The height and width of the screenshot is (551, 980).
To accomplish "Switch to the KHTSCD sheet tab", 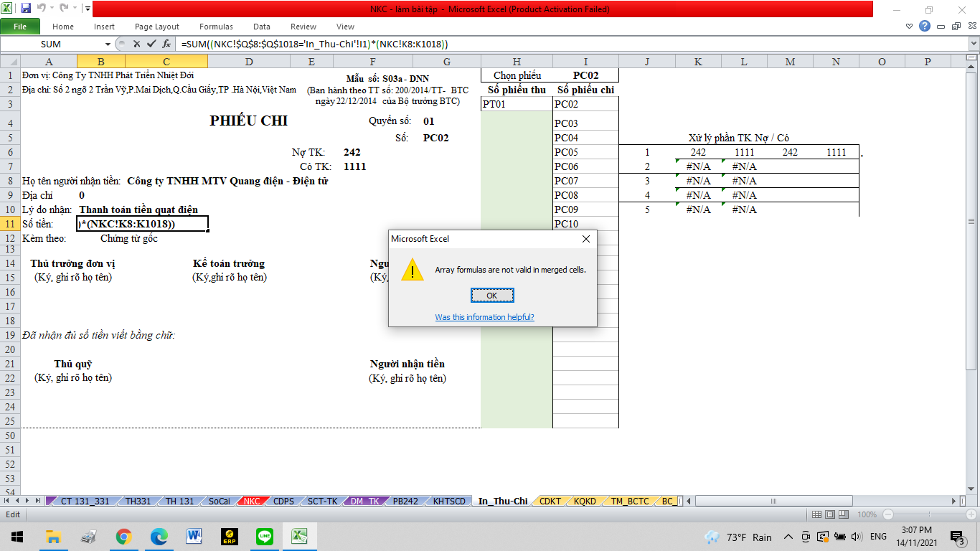I will point(449,501).
